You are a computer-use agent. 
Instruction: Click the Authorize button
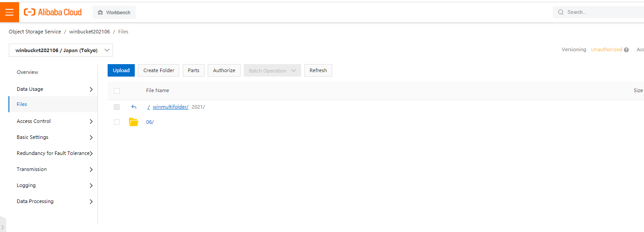pyautogui.click(x=224, y=70)
